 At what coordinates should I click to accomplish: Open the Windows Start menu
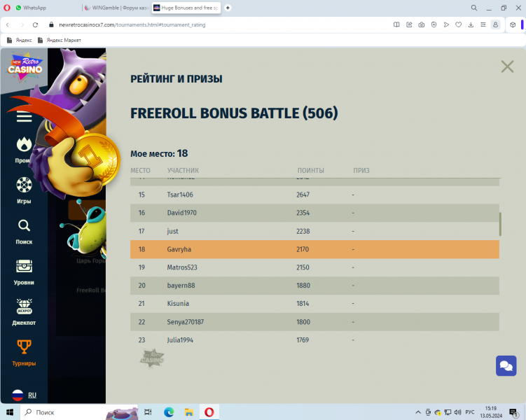(10, 412)
